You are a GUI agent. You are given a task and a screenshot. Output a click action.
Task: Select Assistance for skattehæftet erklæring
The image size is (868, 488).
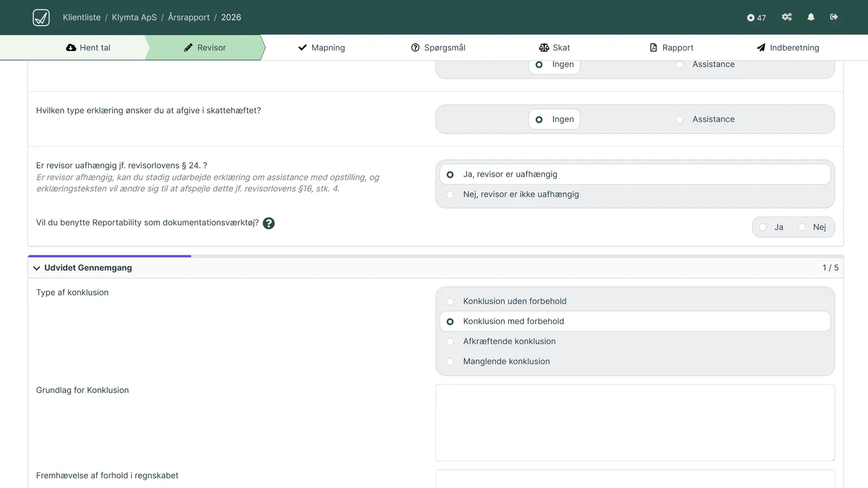705,119
